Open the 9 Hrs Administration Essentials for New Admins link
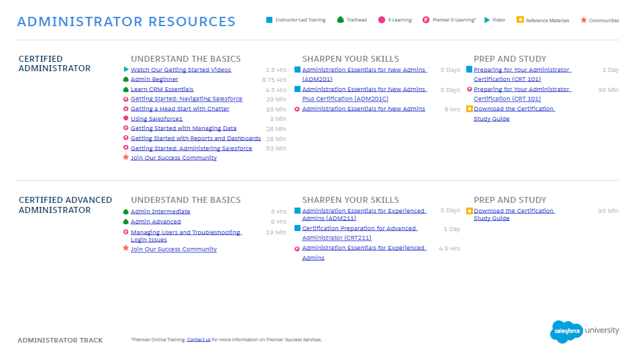The width and height of the screenshot is (644, 352). [x=364, y=109]
